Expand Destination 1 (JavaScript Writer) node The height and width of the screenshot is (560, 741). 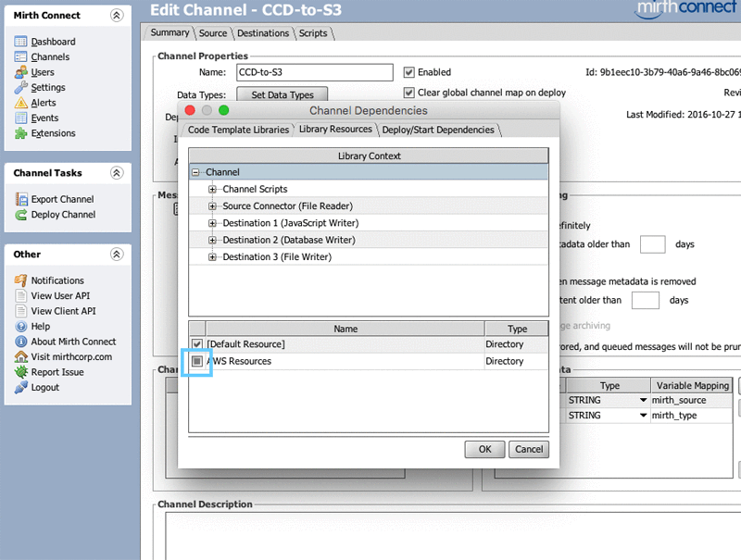212,223
